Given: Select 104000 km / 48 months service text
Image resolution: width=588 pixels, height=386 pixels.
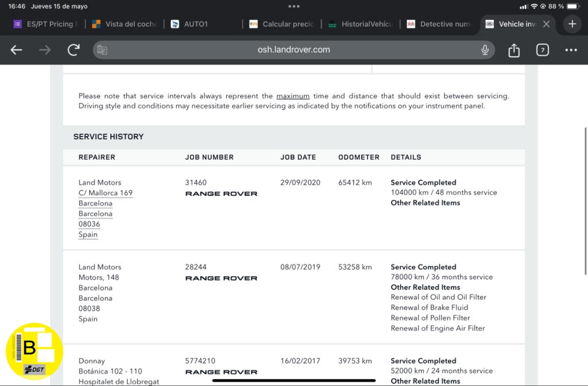Looking at the screenshot, I should tap(444, 192).
